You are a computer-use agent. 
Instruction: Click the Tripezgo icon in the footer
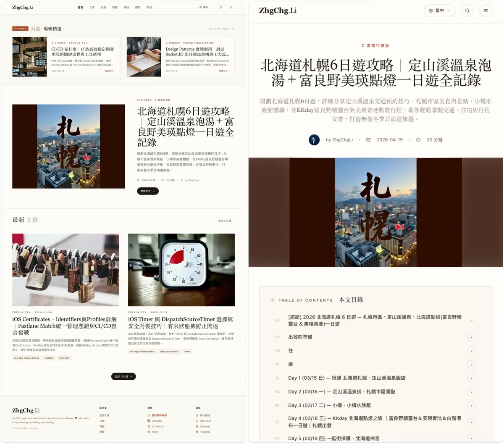click(x=197, y=432)
